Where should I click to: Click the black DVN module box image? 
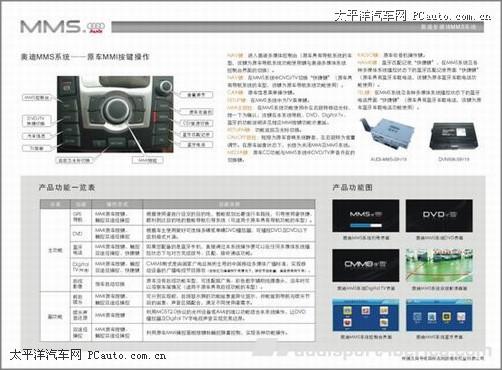click(454, 136)
